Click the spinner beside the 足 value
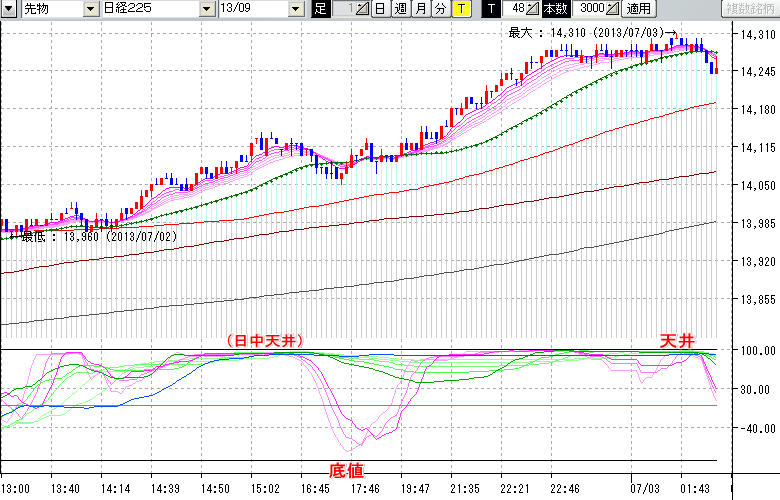Image resolution: width=780 pixels, height=500 pixels. pyautogui.click(x=362, y=9)
